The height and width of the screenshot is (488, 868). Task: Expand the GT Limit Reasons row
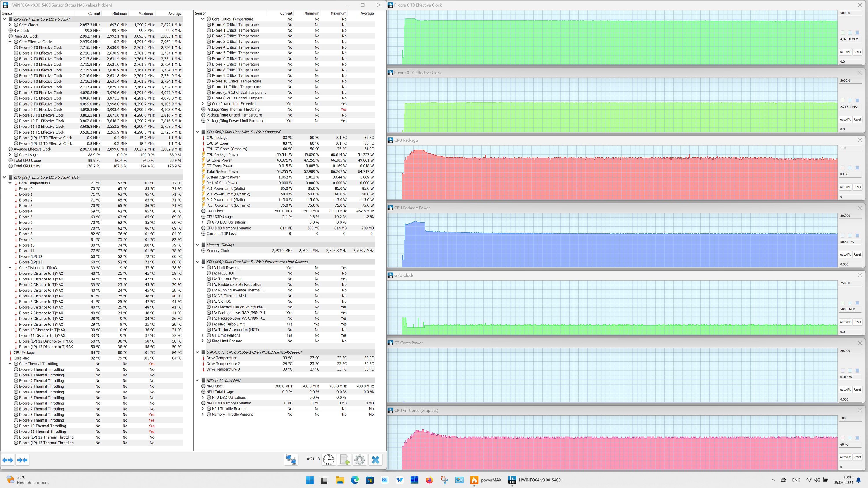[203, 335]
